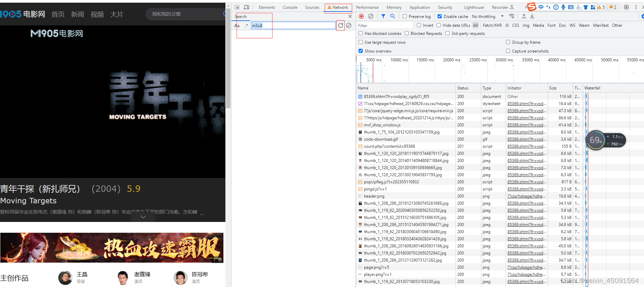Uncheck the Disable cache checkbox
644x287 pixels.
click(x=440, y=16)
